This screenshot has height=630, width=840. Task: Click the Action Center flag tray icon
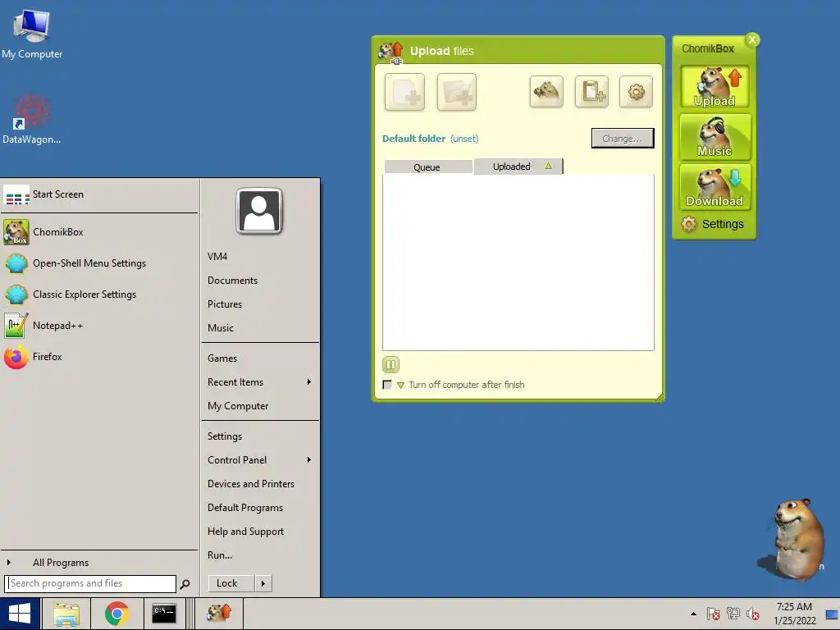click(x=713, y=614)
